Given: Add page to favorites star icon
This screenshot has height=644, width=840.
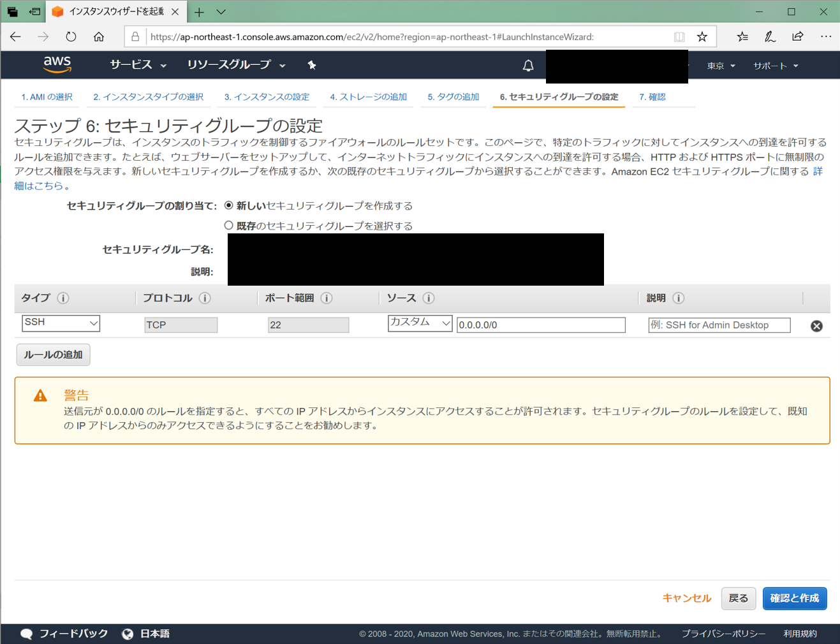Looking at the screenshot, I should pyautogui.click(x=702, y=37).
